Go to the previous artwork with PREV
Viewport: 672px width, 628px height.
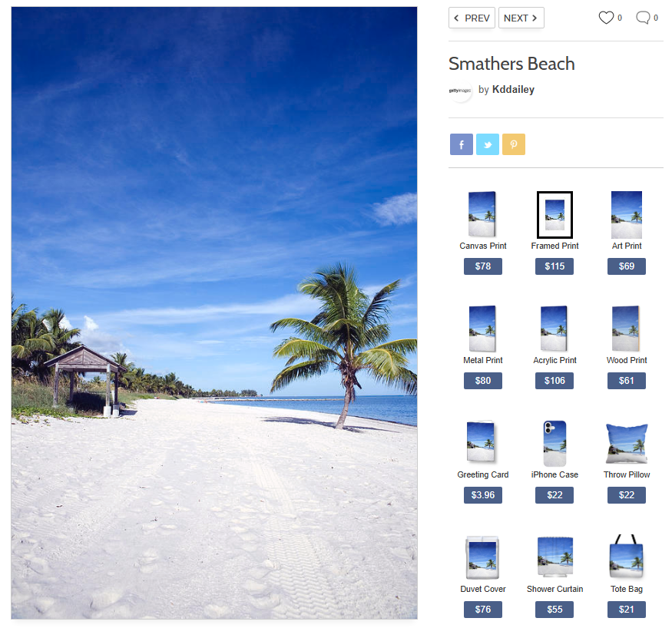click(x=472, y=18)
